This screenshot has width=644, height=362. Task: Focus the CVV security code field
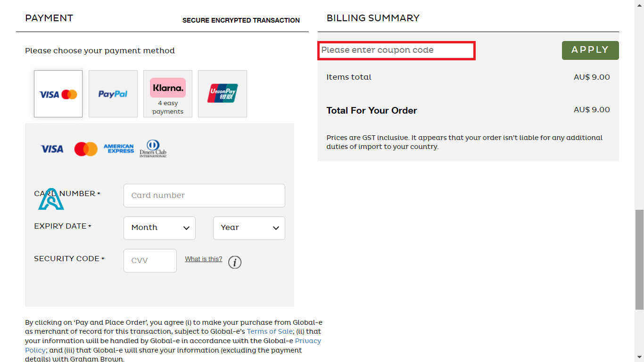[x=150, y=261]
